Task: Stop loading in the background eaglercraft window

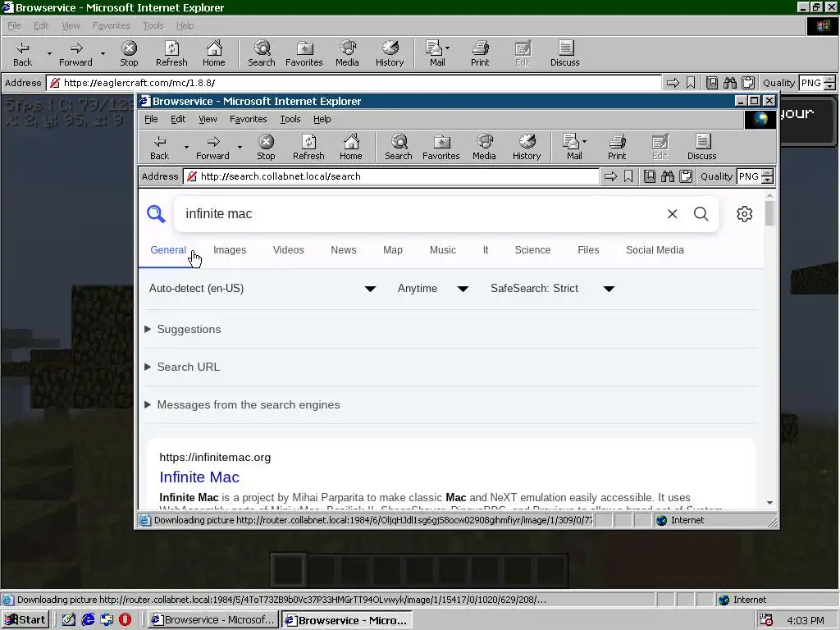Action: point(129,53)
